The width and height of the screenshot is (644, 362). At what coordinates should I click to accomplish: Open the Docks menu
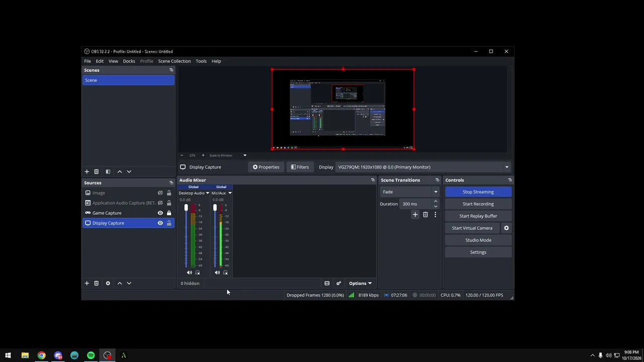(129, 61)
